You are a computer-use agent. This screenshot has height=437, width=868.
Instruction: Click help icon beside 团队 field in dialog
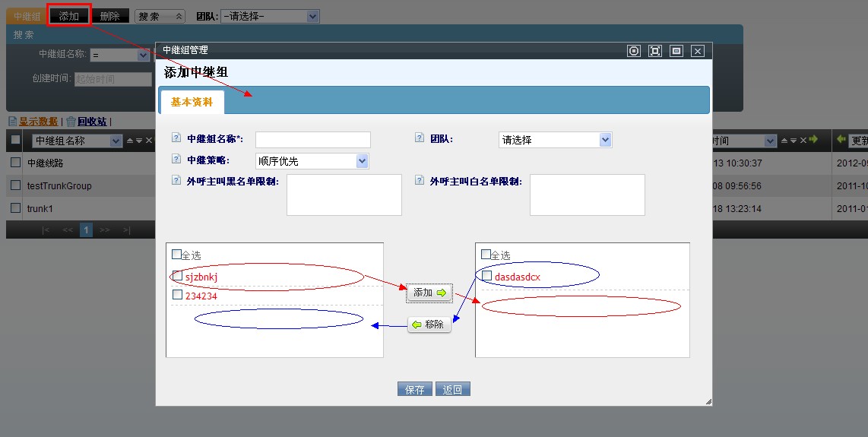[x=420, y=138]
